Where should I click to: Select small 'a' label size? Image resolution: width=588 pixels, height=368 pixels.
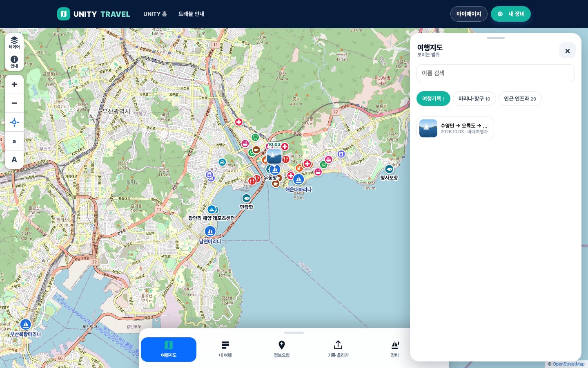coord(14,141)
